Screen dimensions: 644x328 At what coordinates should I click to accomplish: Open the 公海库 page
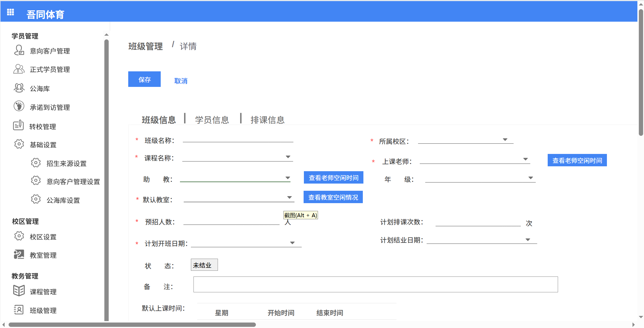tap(40, 88)
